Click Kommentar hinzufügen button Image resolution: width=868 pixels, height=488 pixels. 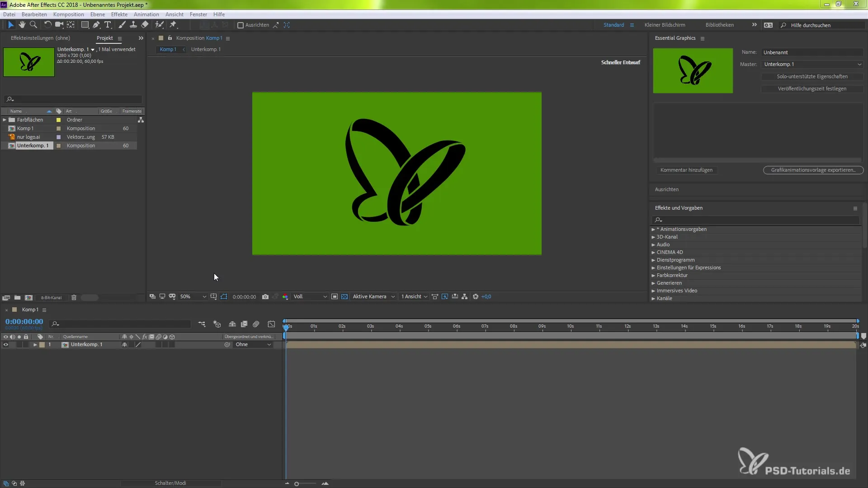(686, 170)
